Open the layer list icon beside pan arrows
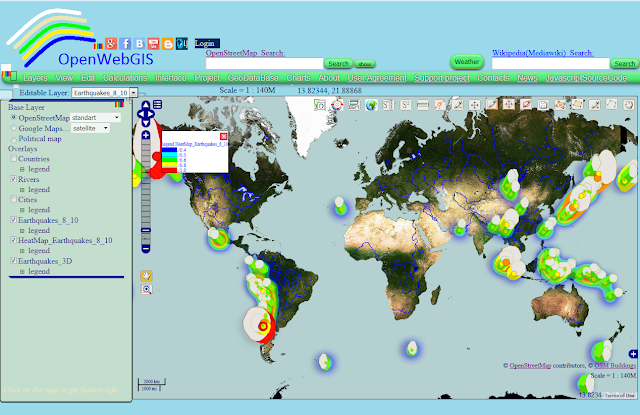The image size is (640, 415). tap(158, 104)
